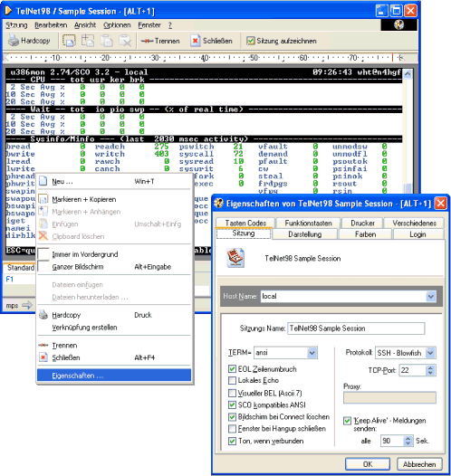Expand the Host Name dropdown
Image resolution: width=451 pixels, height=476 pixels.
pyautogui.click(x=431, y=296)
